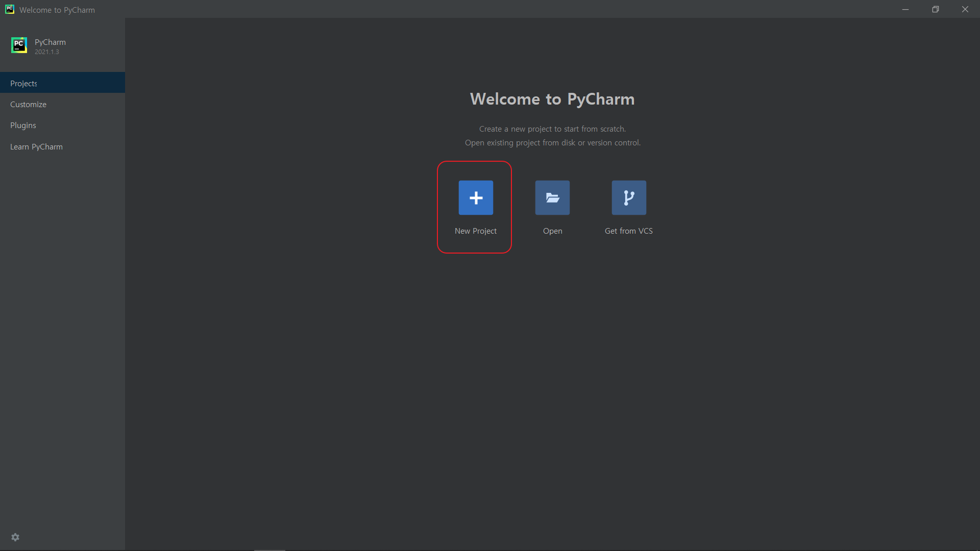Click the Get from VCS label
The width and height of the screenshot is (980, 551).
pos(628,231)
